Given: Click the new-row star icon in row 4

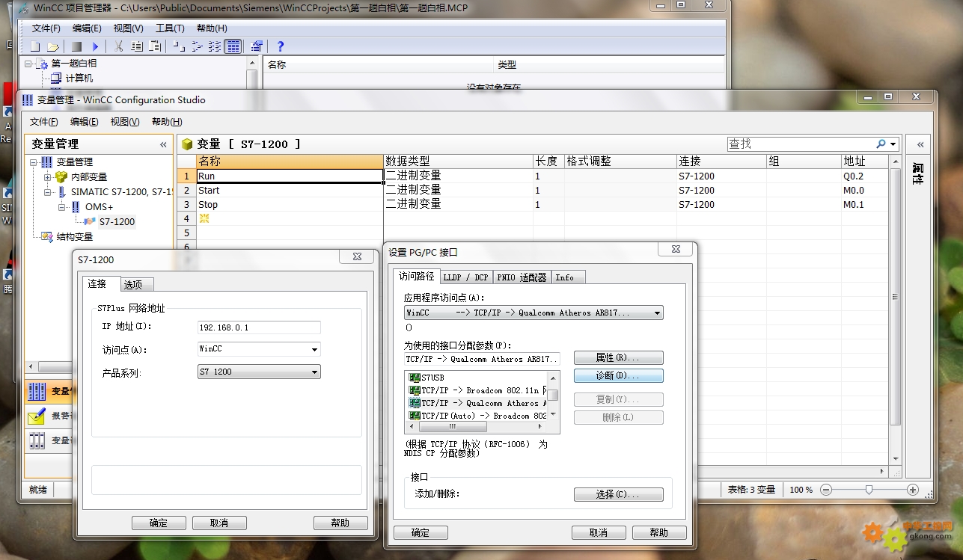Looking at the screenshot, I should click(204, 218).
